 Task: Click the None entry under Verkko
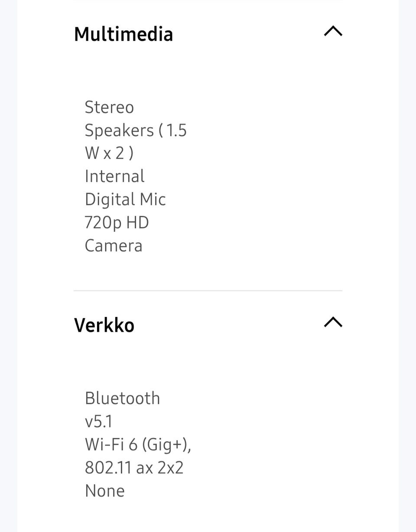(105, 491)
